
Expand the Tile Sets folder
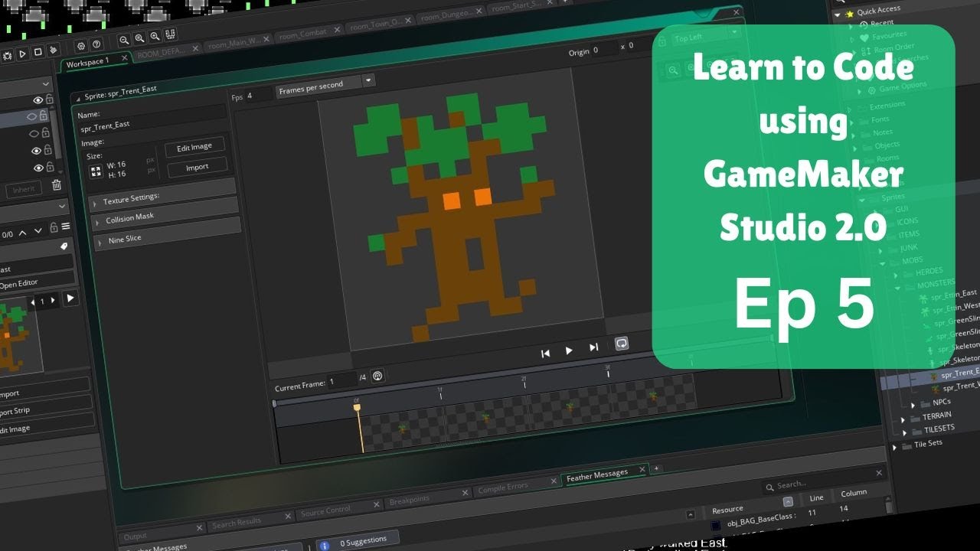[894, 446]
